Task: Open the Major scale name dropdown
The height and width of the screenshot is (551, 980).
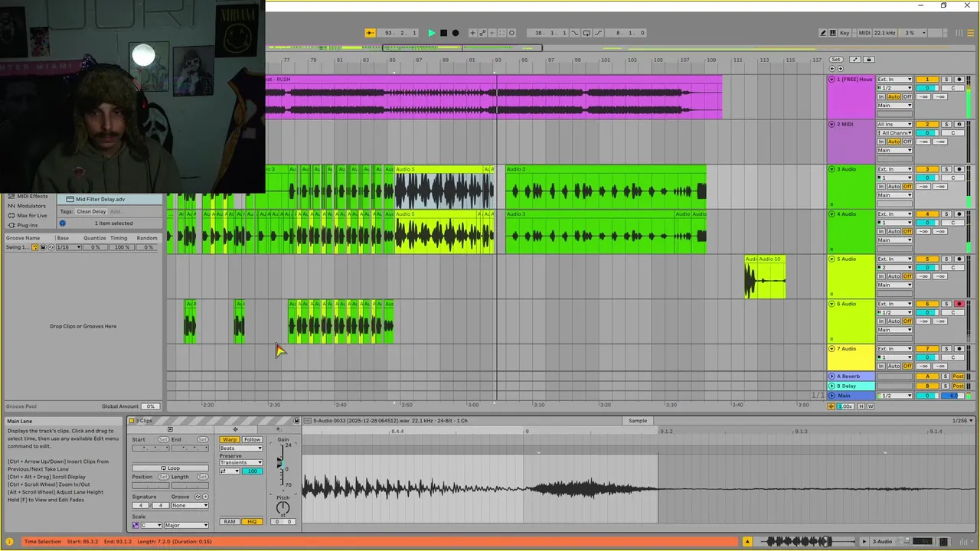Action: 186,526
